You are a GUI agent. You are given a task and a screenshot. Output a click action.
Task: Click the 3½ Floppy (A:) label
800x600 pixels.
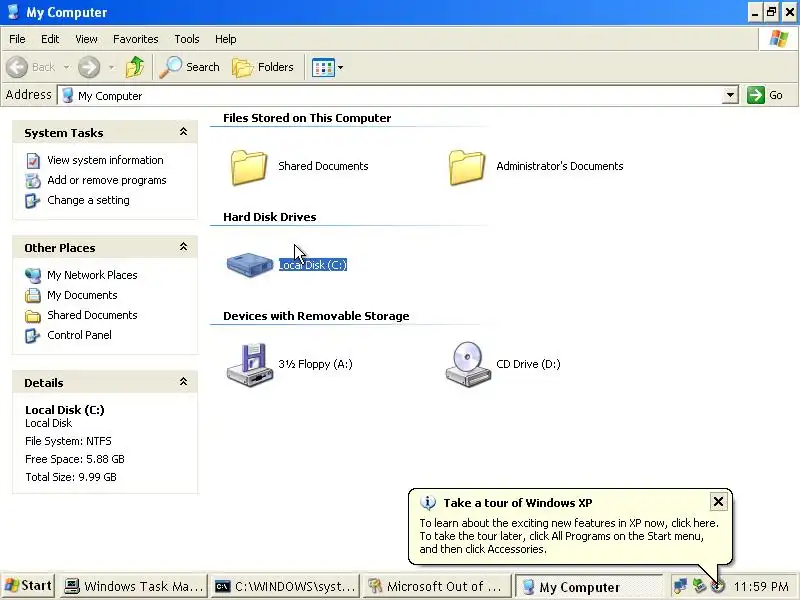point(315,364)
